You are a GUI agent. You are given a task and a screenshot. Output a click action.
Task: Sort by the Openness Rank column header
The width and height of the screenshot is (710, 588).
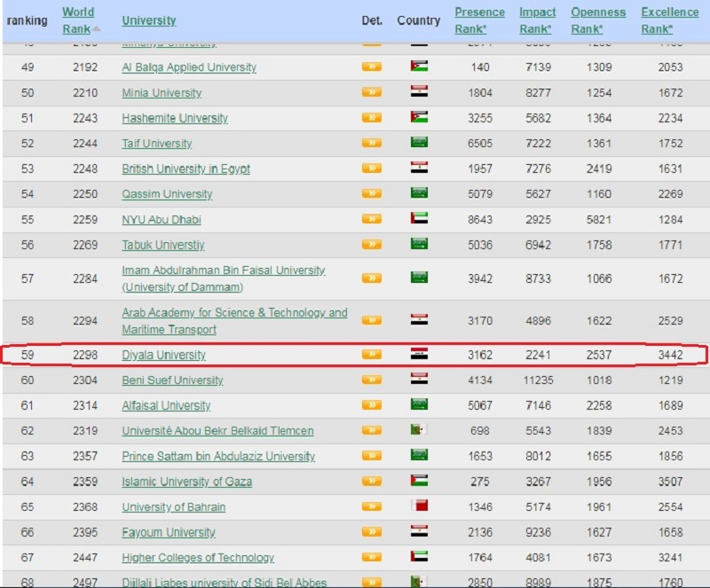(598, 20)
